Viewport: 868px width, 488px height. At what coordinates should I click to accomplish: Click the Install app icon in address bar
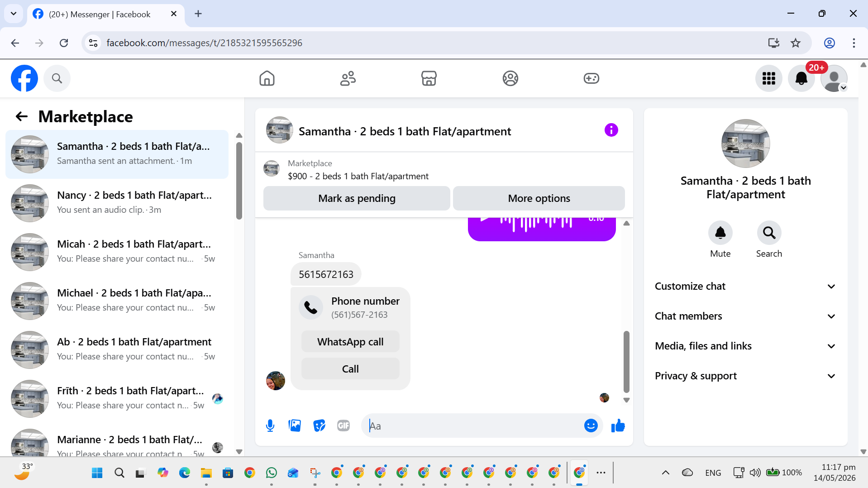774,43
